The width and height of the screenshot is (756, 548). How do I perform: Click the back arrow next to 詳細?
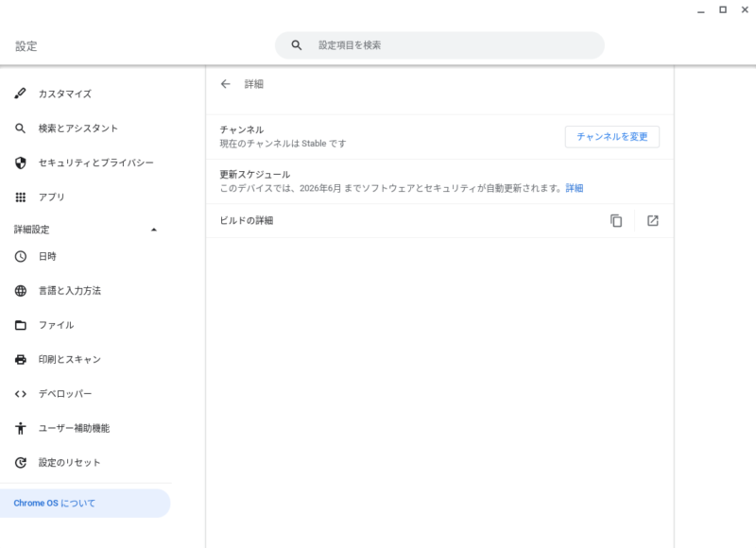225,84
